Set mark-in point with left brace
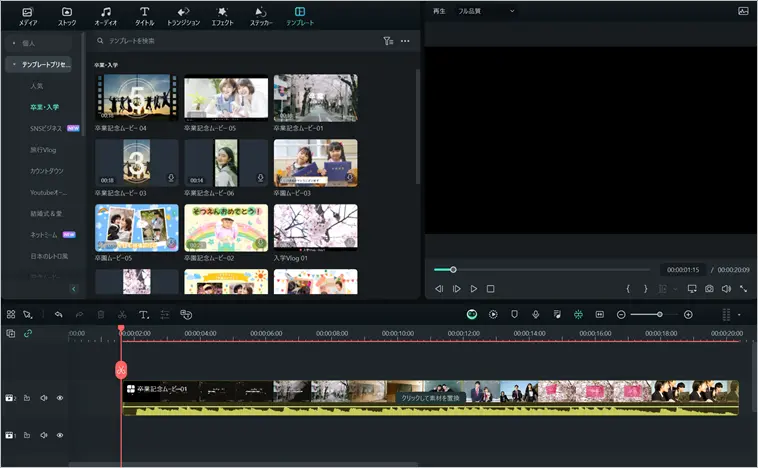 (628, 289)
